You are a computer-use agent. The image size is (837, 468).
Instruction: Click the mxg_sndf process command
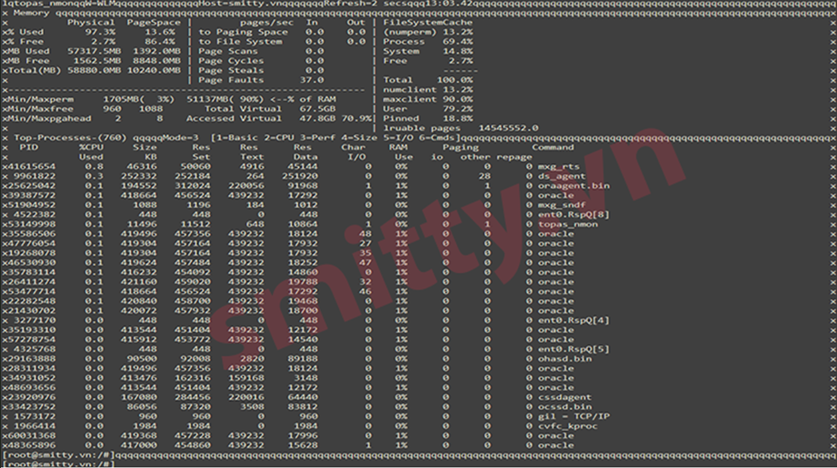coord(562,205)
